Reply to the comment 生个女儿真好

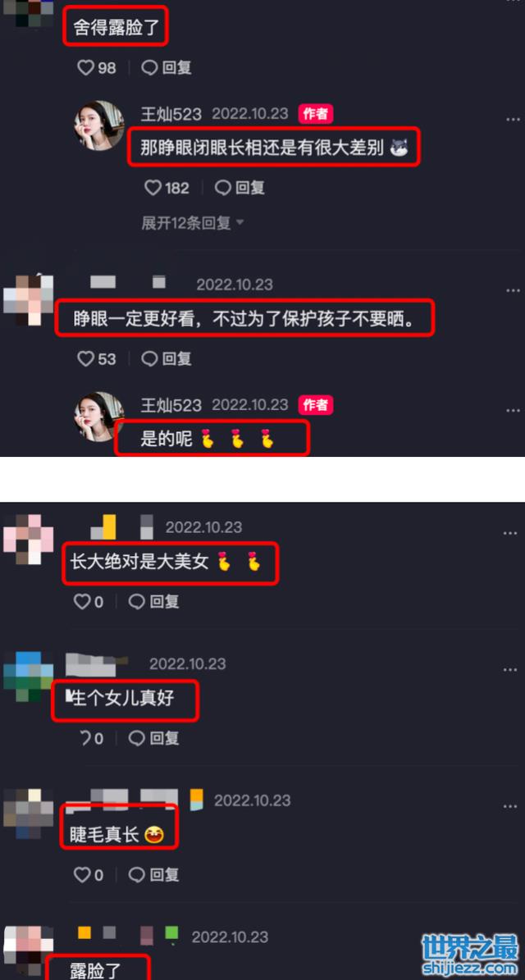(x=153, y=738)
